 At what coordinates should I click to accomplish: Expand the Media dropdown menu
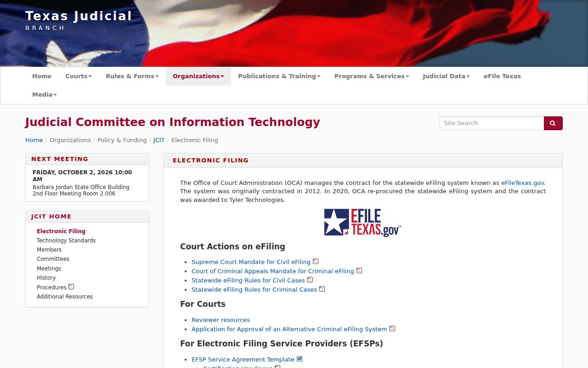tap(45, 95)
